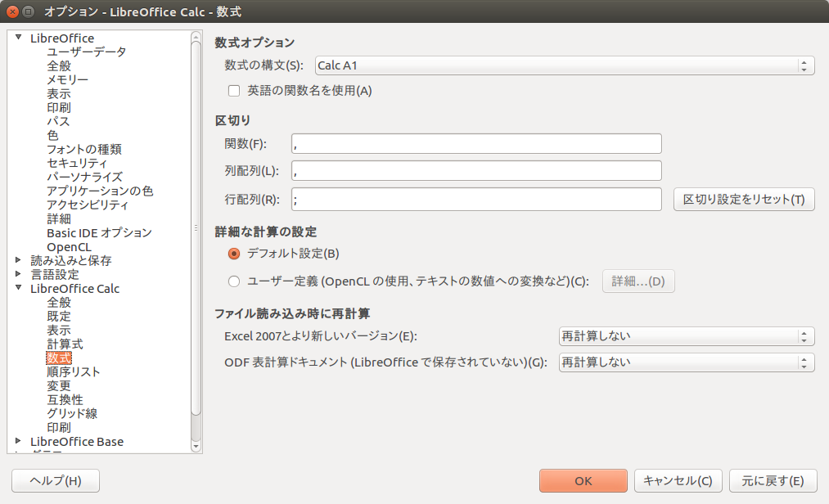Select 既定 tree item
Screen dimensions: 829x504
(x=59, y=317)
